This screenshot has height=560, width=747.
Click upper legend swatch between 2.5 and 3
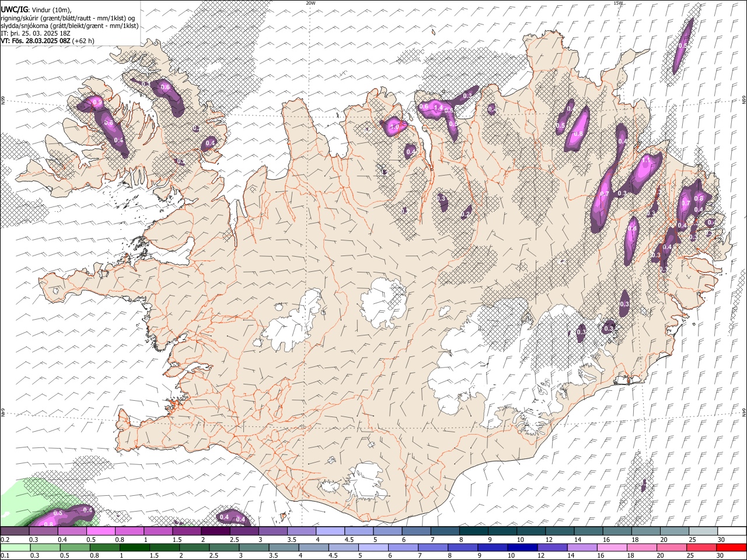click(x=244, y=531)
